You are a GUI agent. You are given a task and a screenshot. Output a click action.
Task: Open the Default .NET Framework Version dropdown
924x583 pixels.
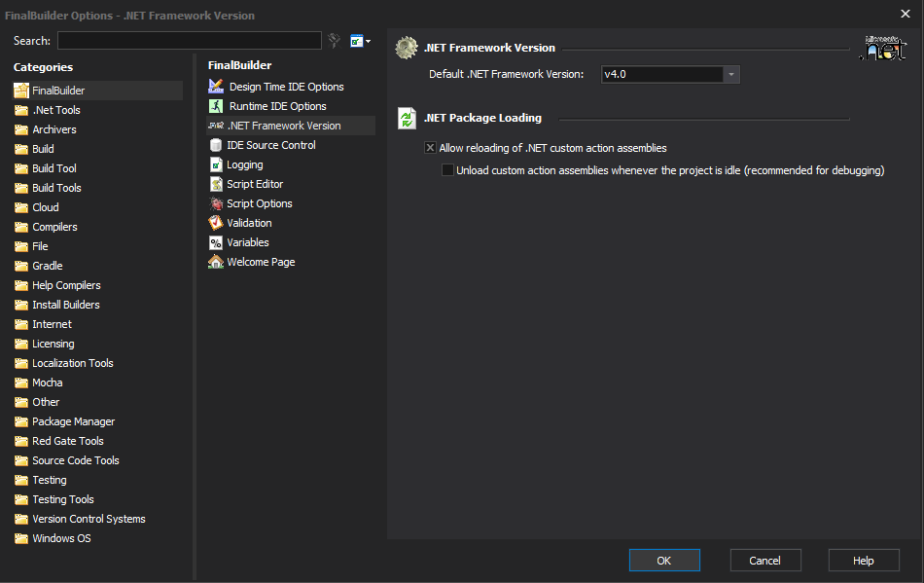730,74
